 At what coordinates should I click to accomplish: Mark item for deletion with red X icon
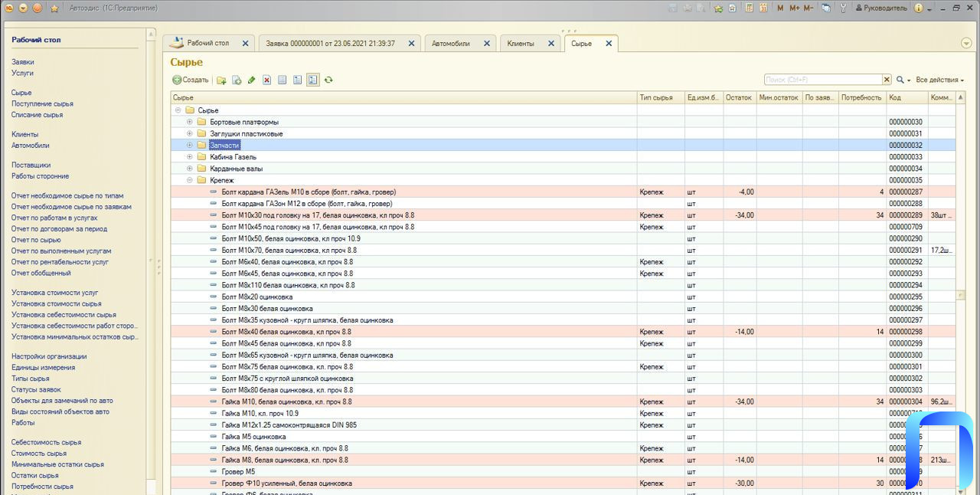pos(267,80)
